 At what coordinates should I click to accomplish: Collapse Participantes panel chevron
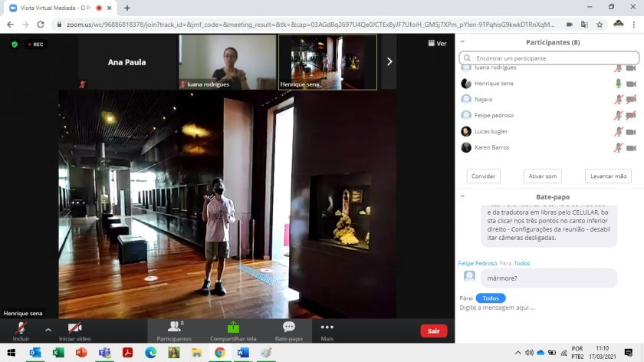(x=462, y=41)
